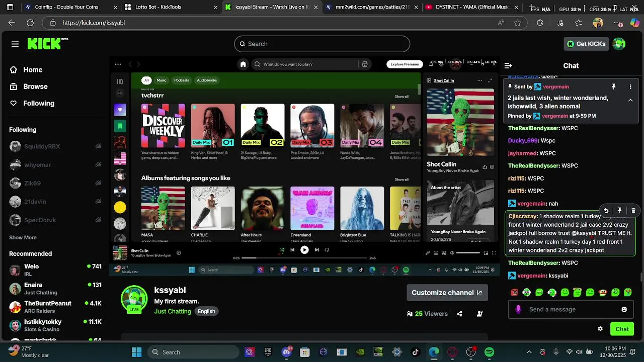
Task: Open the Customize channel link
Action: [447, 293]
